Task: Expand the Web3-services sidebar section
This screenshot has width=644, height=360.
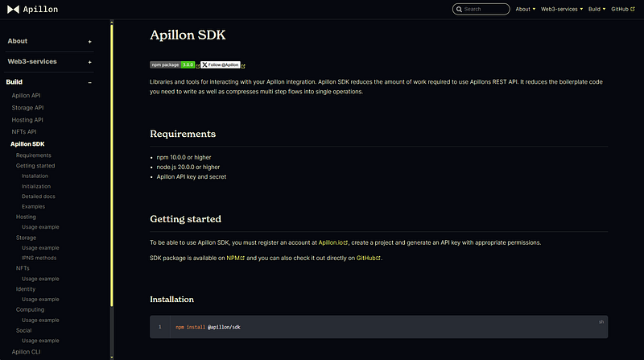Action: point(49,62)
